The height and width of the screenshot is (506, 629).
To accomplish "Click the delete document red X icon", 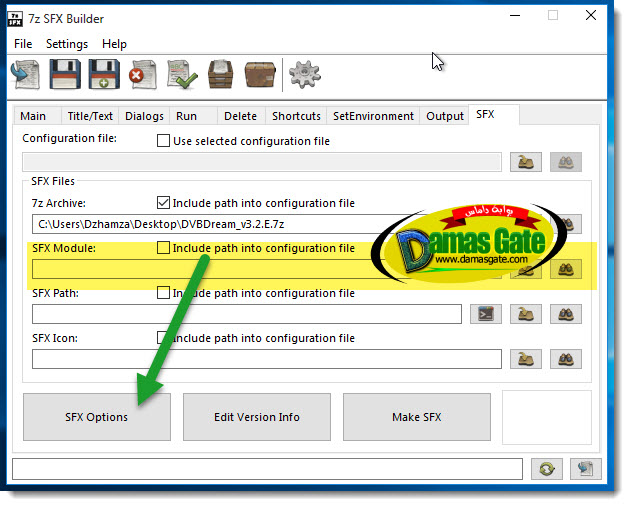I will coord(143,75).
